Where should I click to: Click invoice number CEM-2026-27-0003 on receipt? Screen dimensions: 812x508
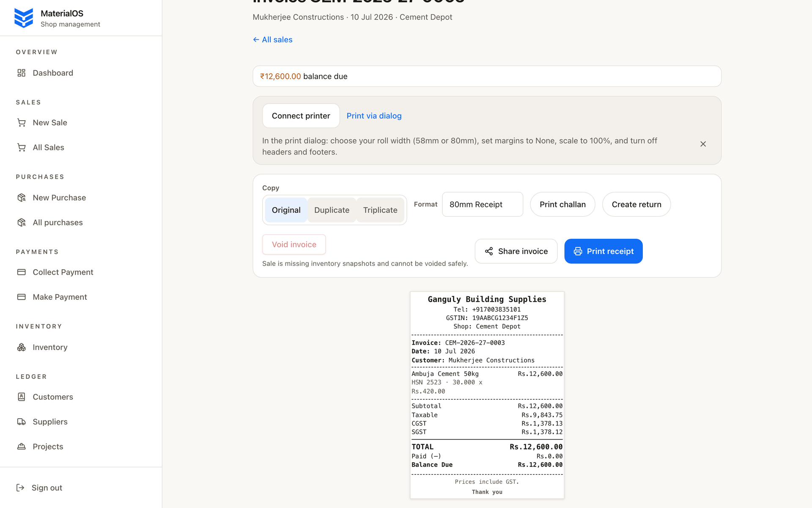pyautogui.click(x=475, y=343)
